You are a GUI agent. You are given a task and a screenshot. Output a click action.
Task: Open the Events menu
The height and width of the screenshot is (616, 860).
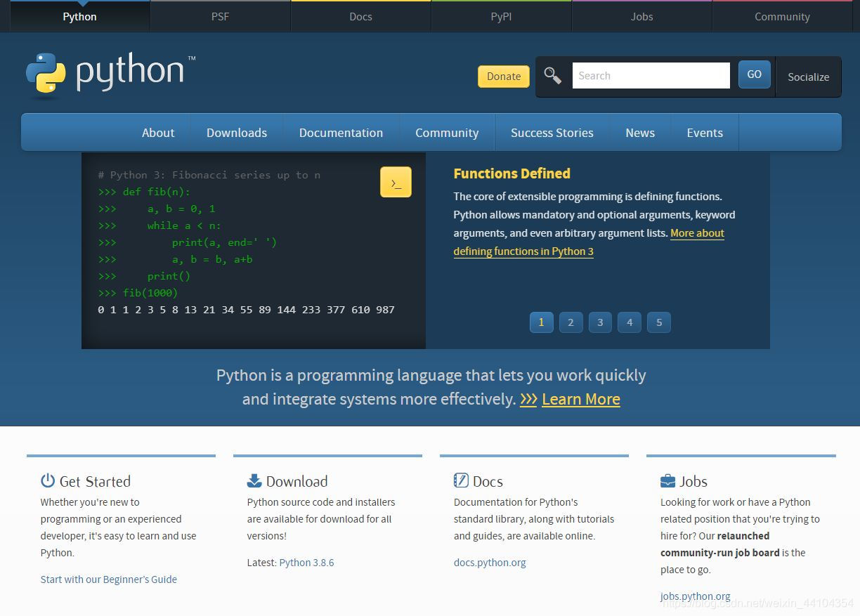point(705,133)
